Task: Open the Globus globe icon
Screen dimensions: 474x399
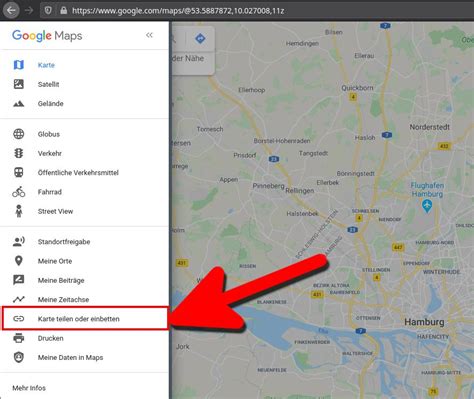Action: click(x=19, y=134)
